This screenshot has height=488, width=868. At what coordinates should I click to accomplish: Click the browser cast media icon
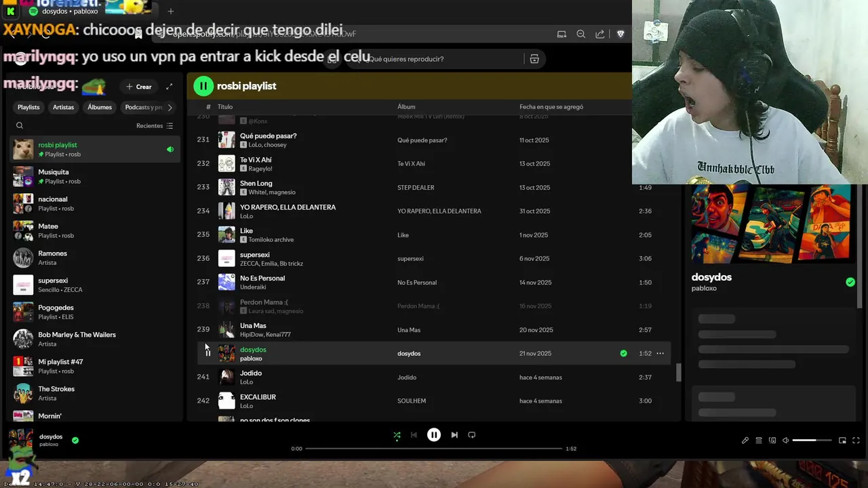click(x=561, y=34)
